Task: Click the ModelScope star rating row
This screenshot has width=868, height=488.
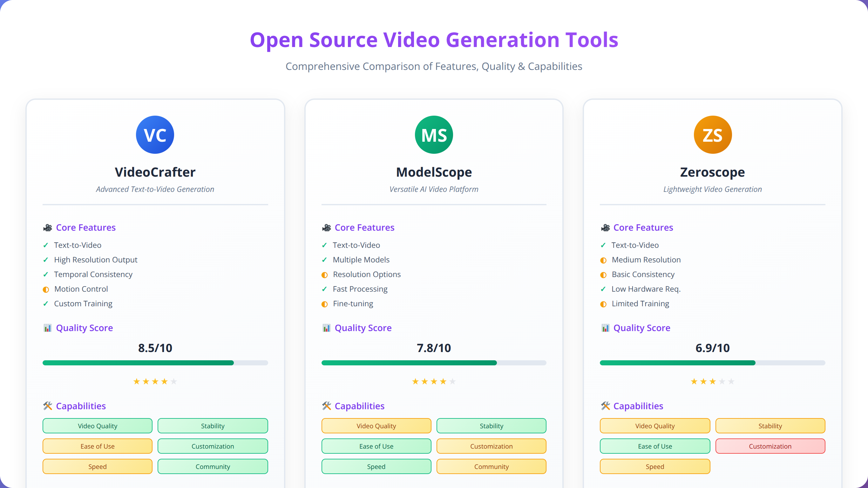Action: pos(434,382)
